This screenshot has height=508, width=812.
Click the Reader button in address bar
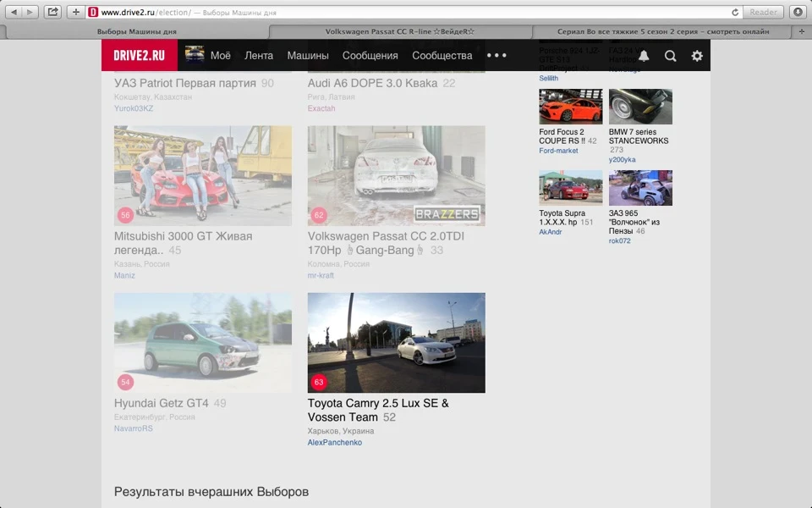tap(763, 12)
